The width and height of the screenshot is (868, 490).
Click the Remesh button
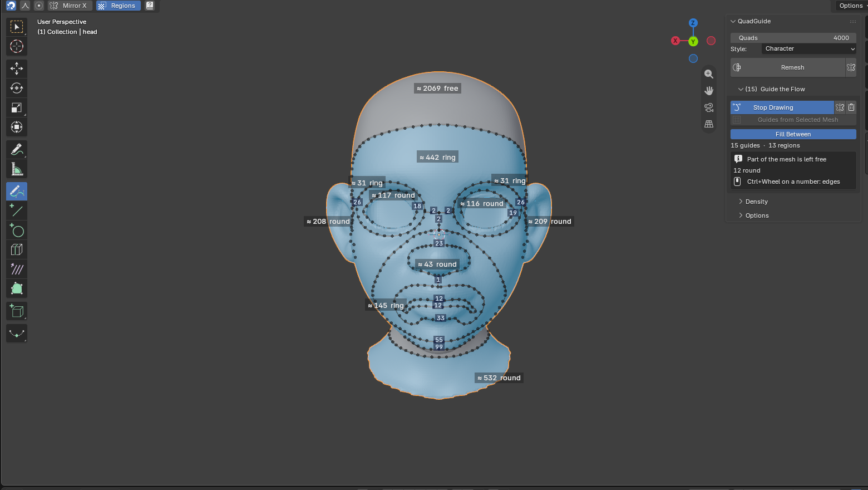tap(787, 67)
